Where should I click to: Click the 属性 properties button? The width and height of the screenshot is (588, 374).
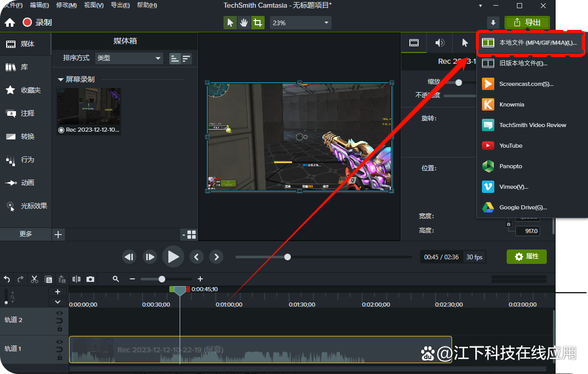[526, 257]
